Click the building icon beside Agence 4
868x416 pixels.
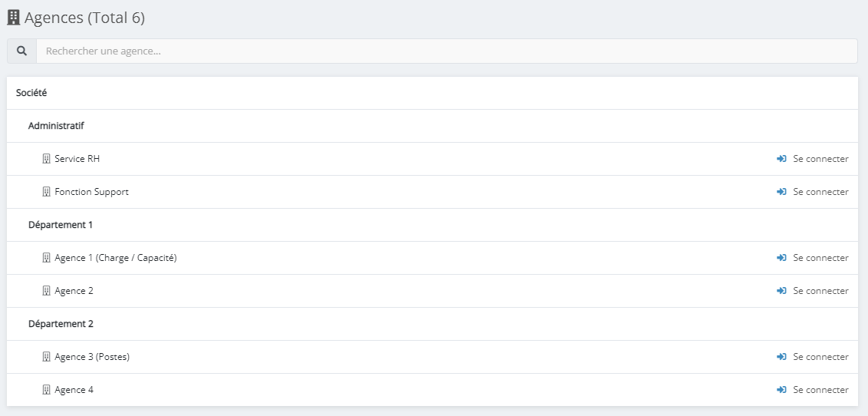(46, 390)
